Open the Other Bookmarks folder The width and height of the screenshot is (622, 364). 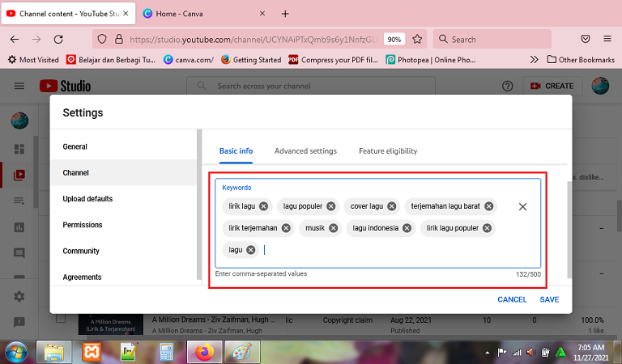[x=581, y=60]
